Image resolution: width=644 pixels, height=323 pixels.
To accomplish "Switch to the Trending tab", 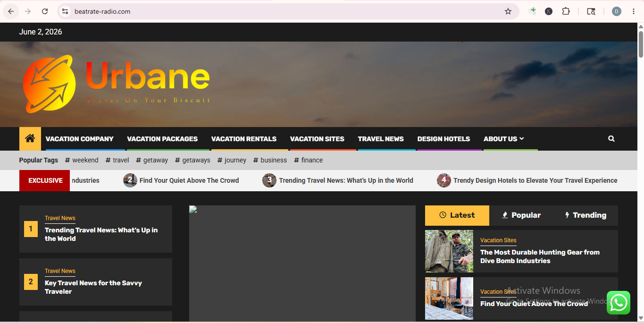I will coord(585,215).
